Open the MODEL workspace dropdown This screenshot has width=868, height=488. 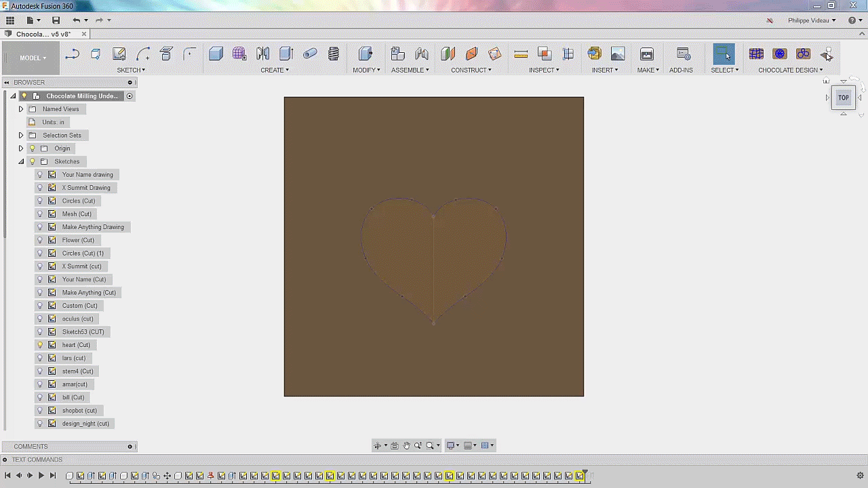point(33,58)
